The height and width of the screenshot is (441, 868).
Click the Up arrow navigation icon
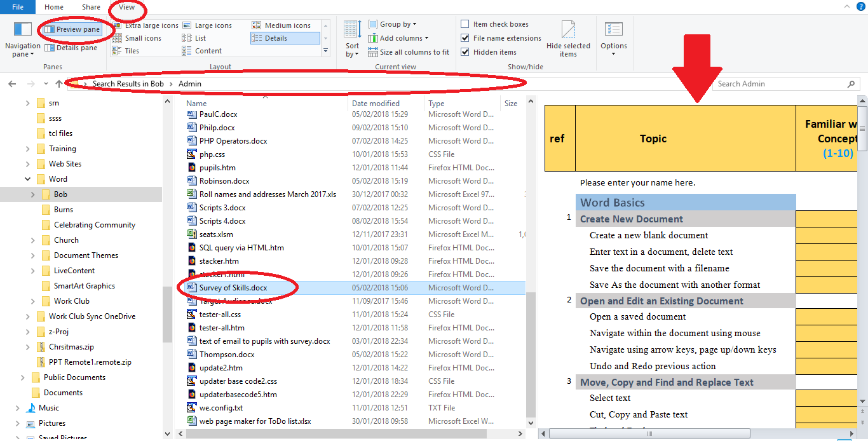pyautogui.click(x=59, y=84)
